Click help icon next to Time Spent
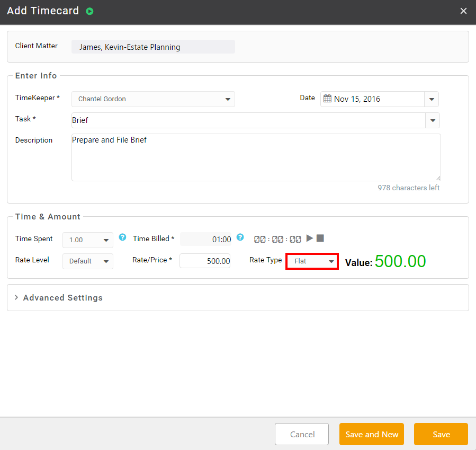 click(122, 237)
